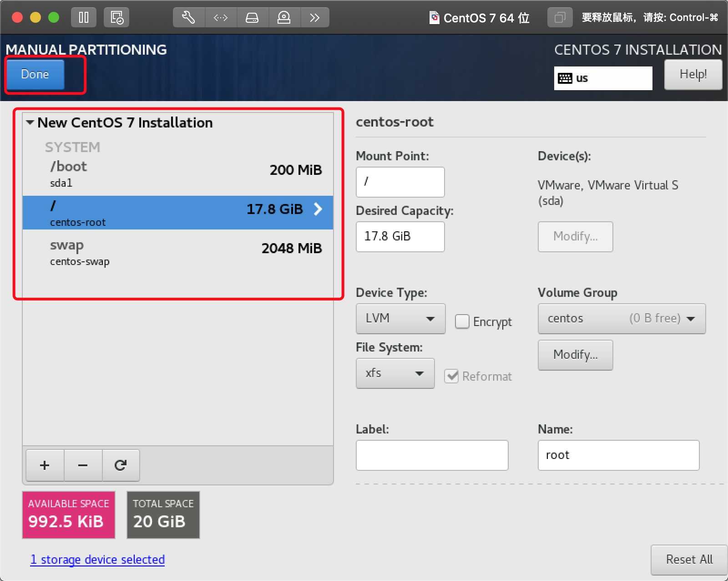This screenshot has height=581, width=728.
Task: Click the macOS yellow minimize button
Action: [x=35, y=17]
